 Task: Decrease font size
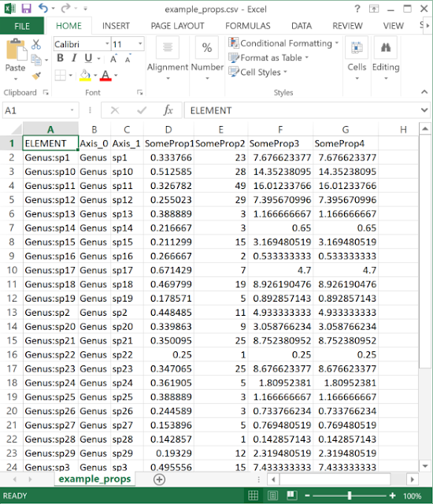pos(128,59)
